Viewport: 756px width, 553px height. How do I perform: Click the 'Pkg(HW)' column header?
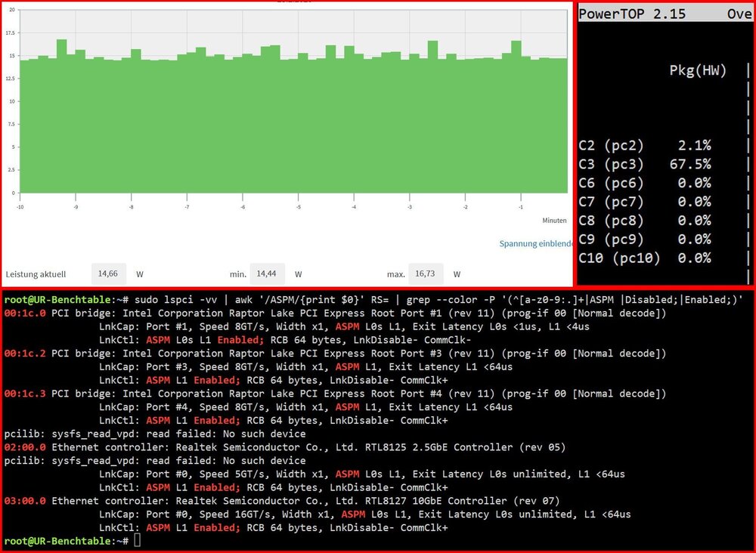[698, 70]
